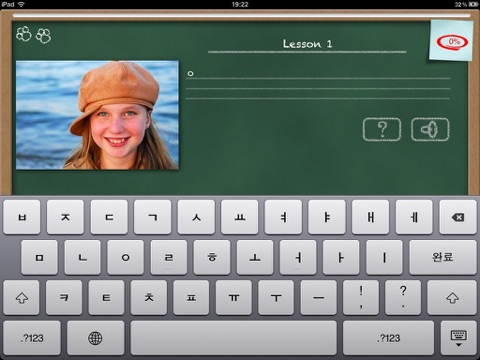Tap the question mark and period key

[403, 298]
